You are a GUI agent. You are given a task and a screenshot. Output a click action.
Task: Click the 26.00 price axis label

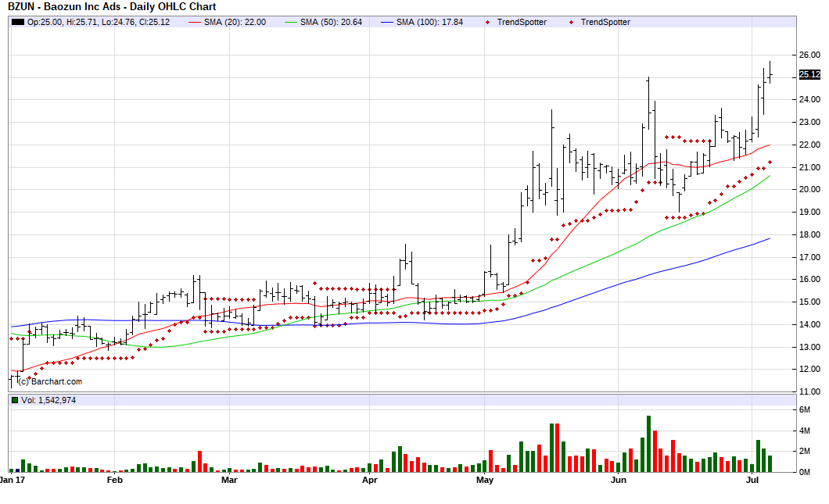pos(809,55)
